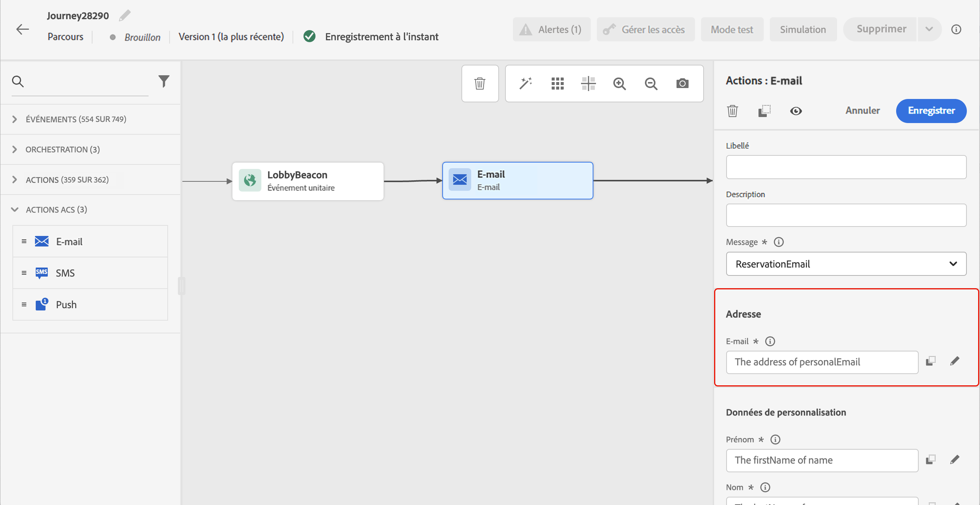Click the Annuler button
Image resolution: width=980 pixels, height=505 pixels.
pyautogui.click(x=862, y=111)
